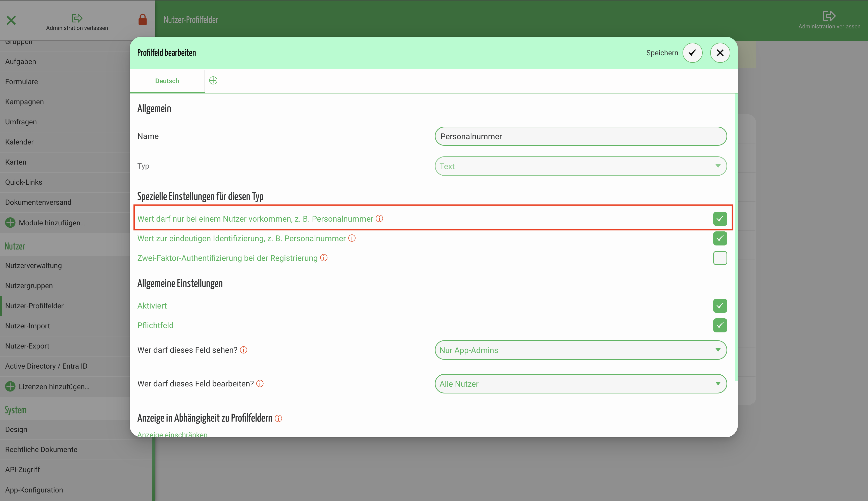The image size is (868, 501).
Task: Click 'Administration verlassen' text at top right
Action: [829, 26]
